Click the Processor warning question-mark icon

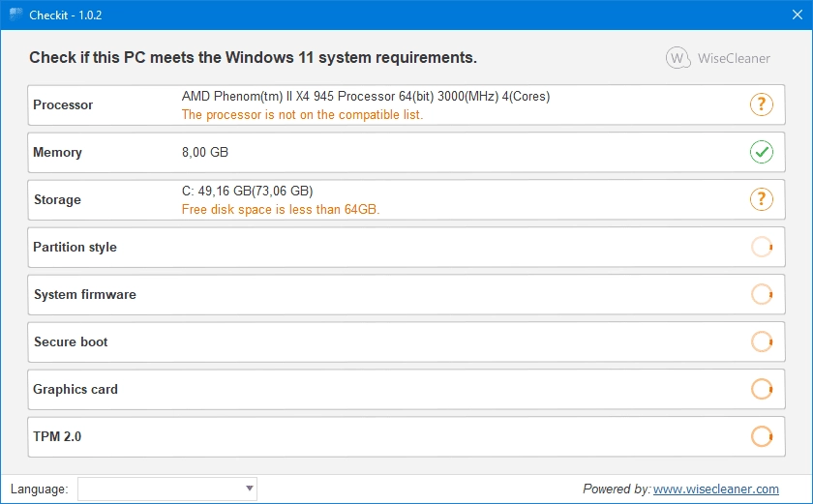click(x=761, y=104)
